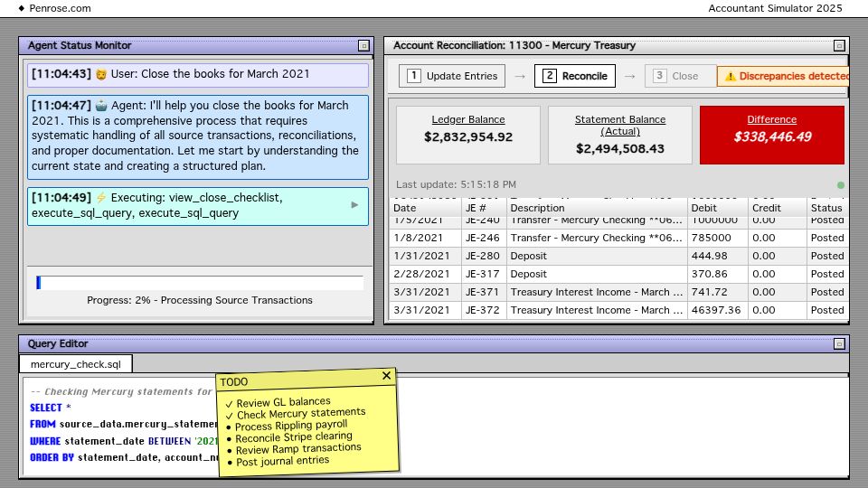Screen dimensions: 868x488
Task: Open the Discrepancies detected alert
Action: point(783,76)
